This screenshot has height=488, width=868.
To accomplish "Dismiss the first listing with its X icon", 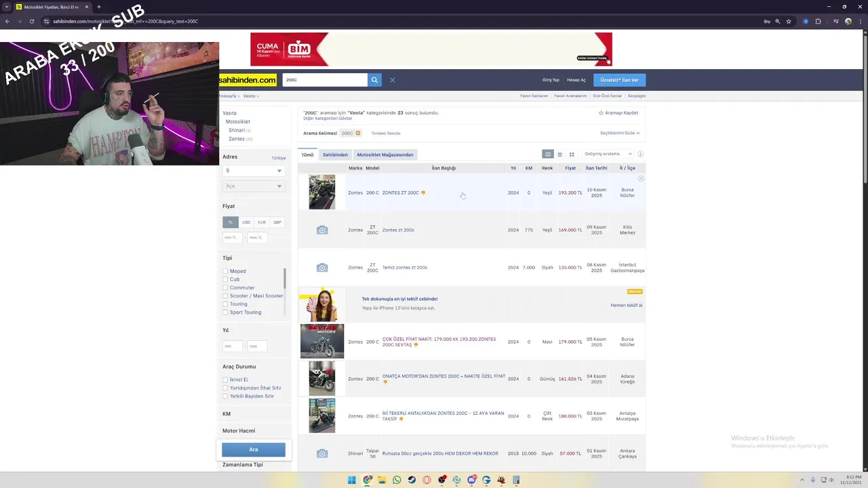I will pyautogui.click(x=641, y=179).
